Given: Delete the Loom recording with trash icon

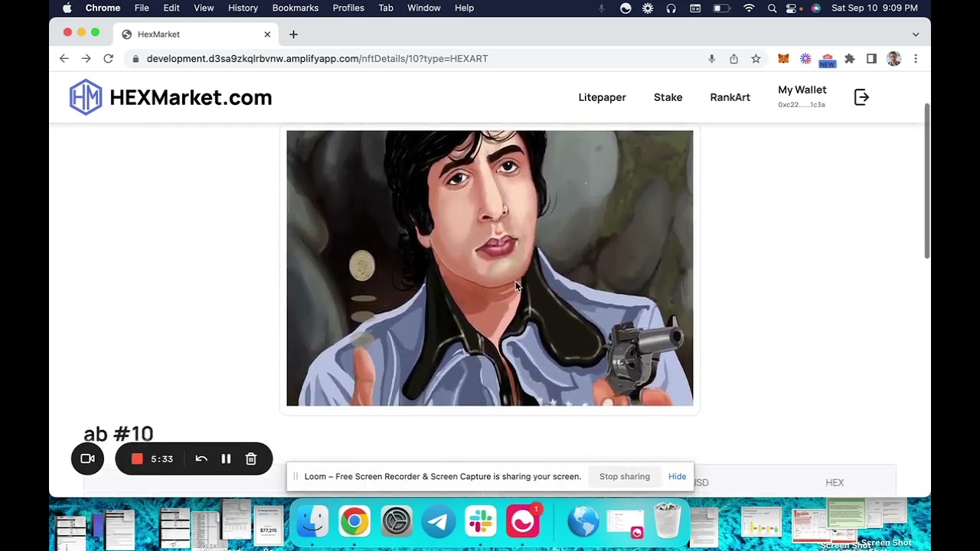Looking at the screenshot, I should tap(250, 458).
